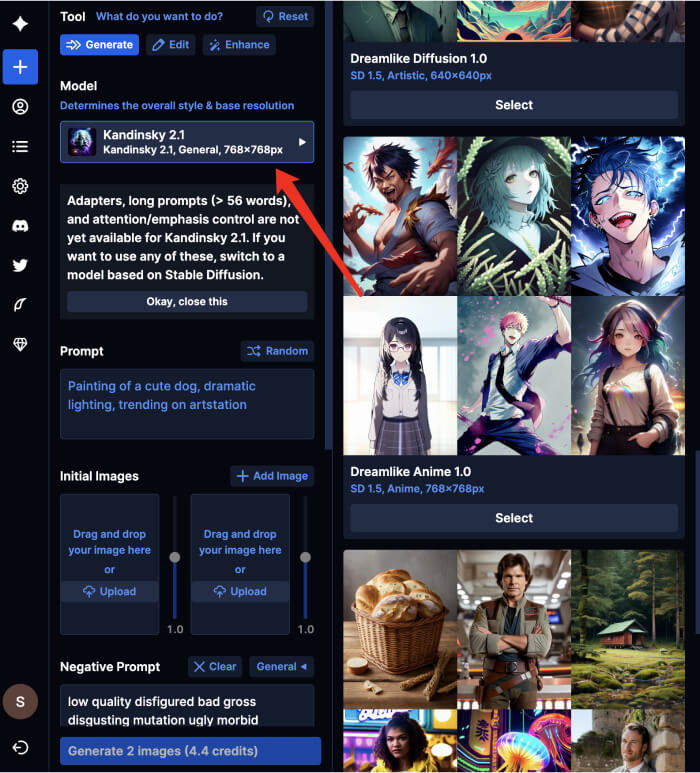The width and height of the screenshot is (700, 773).
Task: Click the sparkle logo icon in sidebar
Action: click(x=20, y=24)
